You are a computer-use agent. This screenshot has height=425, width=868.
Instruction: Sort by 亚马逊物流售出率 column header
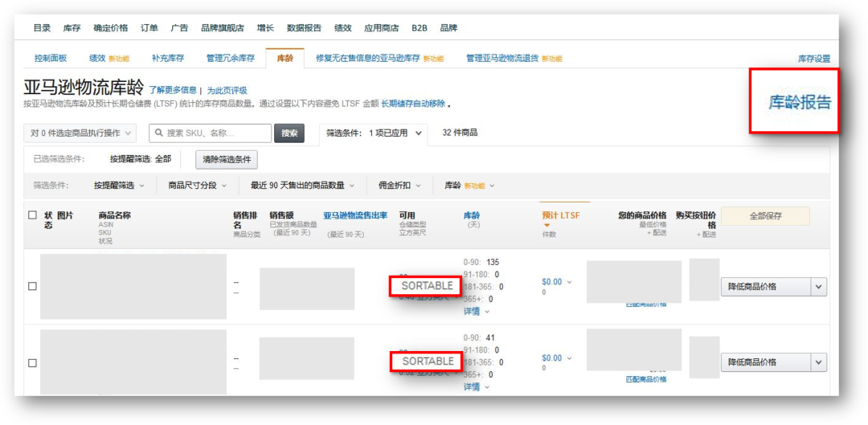[355, 215]
